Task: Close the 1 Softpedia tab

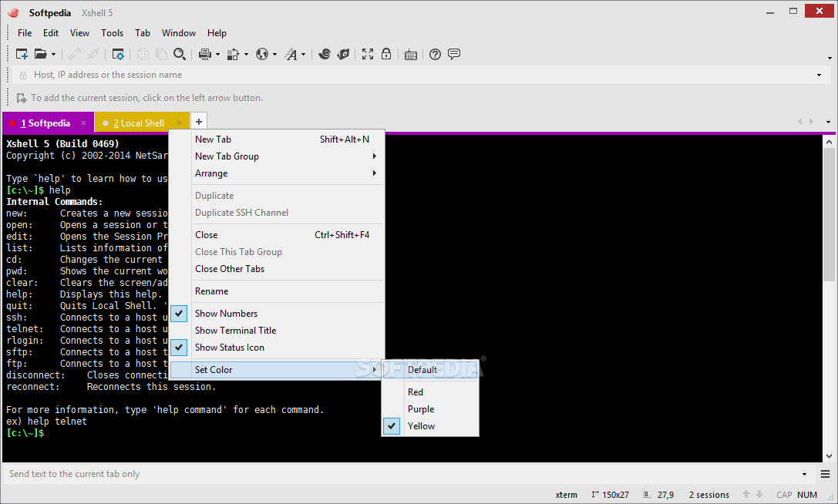Action: click(x=83, y=123)
